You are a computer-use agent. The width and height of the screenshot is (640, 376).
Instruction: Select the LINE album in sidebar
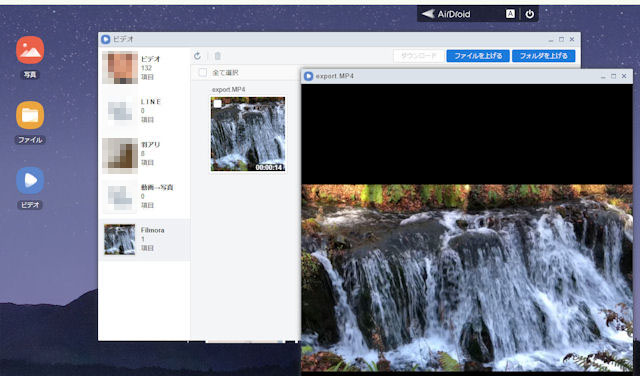click(144, 111)
